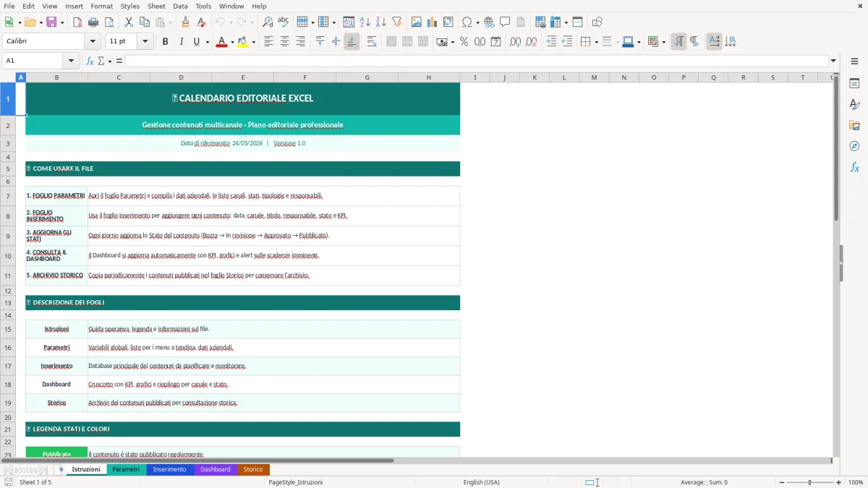This screenshot has width=868, height=488.
Task: Open Find and Replace tool
Action: (x=268, y=22)
